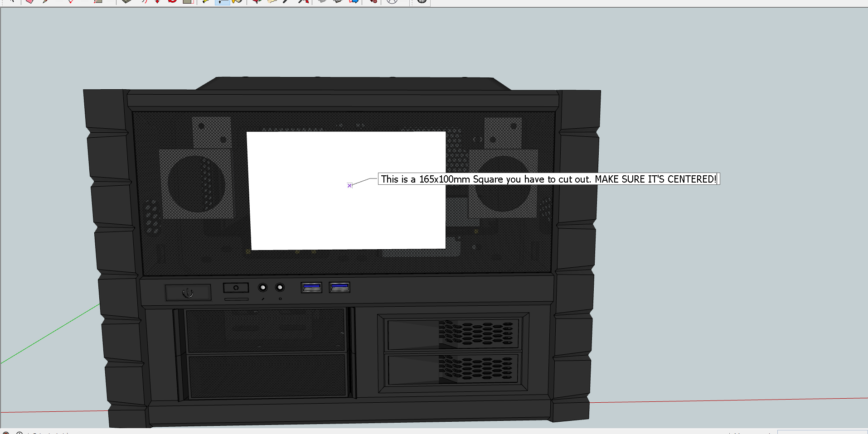Activate the Line pencil tool
The image size is (868, 434).
tap(45, 2)
